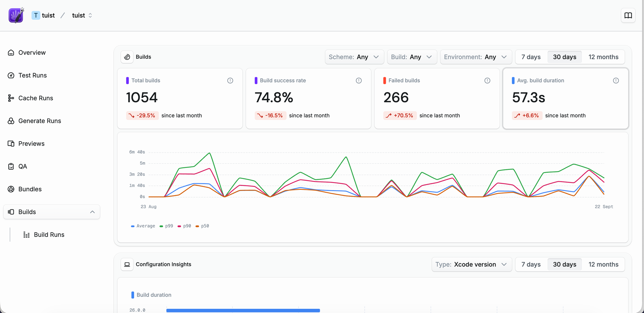Click the info icon on Total builds card
Screen dimensions: 644x313
230,80
